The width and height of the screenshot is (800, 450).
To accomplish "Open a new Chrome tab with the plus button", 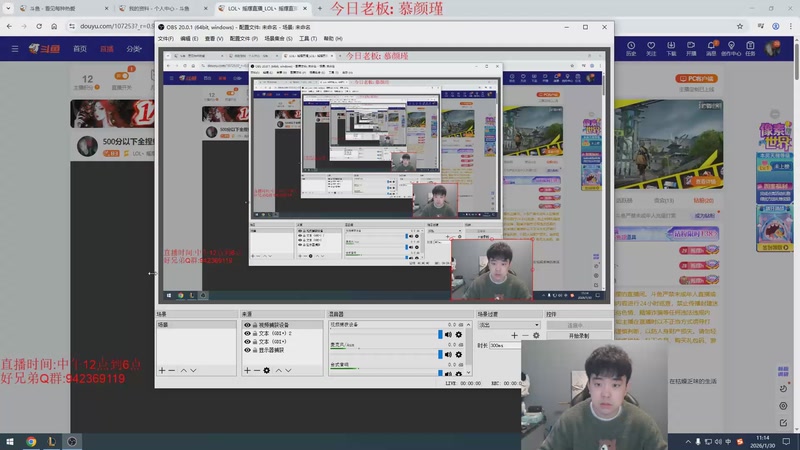I will pyautogui.click(x=320, y=8).
